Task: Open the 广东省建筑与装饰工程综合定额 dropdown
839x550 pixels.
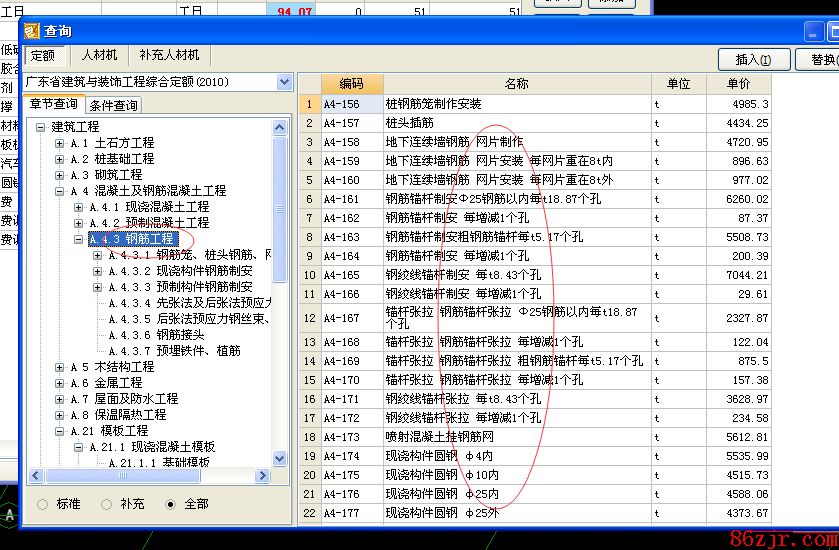Action: coord(284,82)
